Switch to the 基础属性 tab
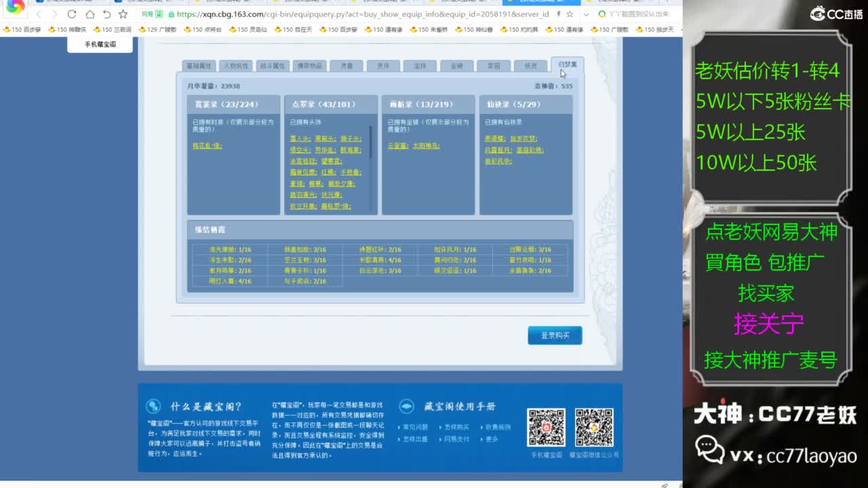 [x=199, y=66]
